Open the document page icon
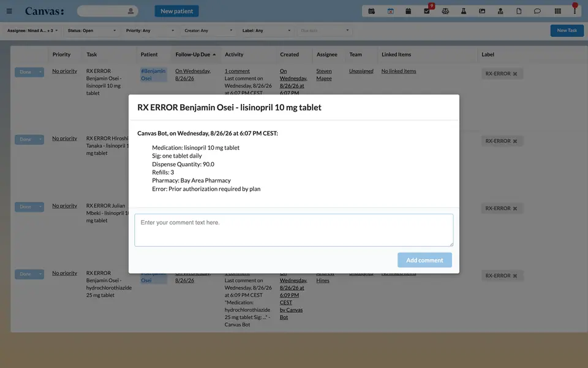Image resolution: width=588 pixels, height=368 pixels. point(519,11)
